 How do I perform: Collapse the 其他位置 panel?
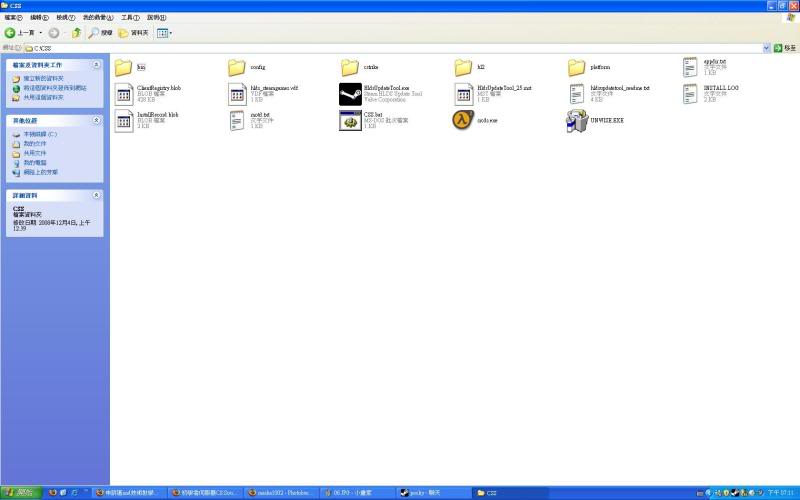coord(96,120)
